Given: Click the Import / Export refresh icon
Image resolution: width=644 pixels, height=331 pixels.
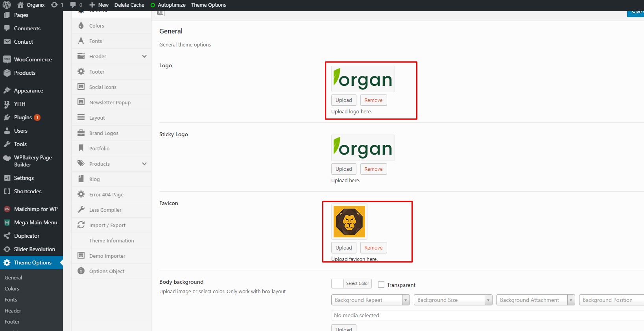Looking at the screenshot, I should point(81,225).
